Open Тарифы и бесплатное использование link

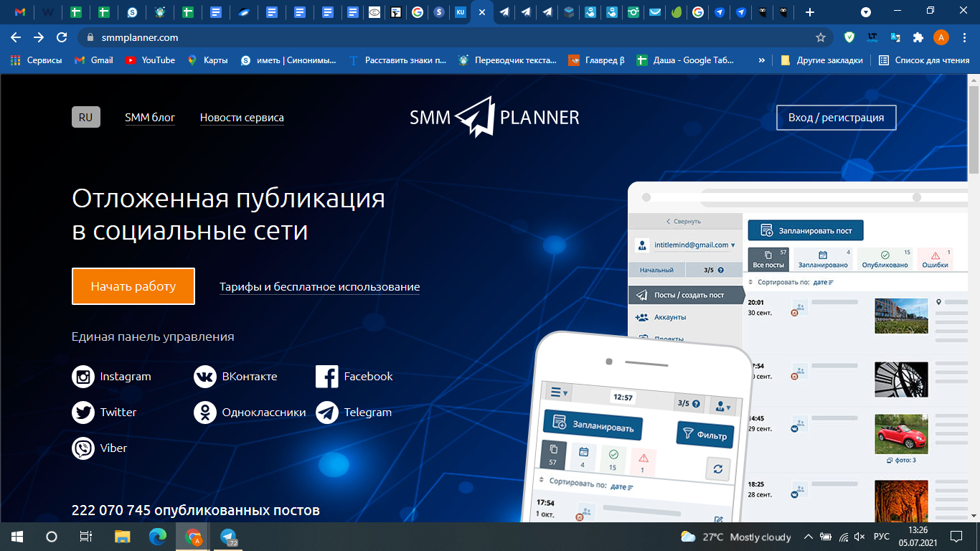coord(319,287)
